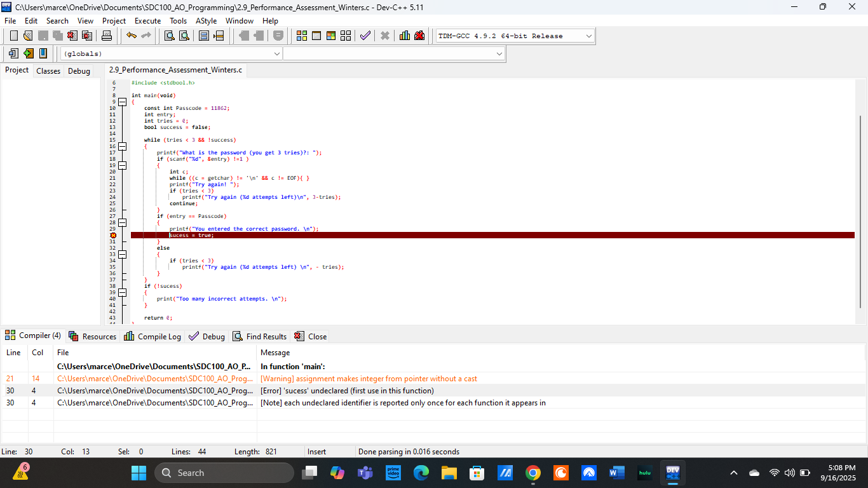Collapse the main function block at line 9
This screenshot has width=868, height=488.
[x=123, y=102]
